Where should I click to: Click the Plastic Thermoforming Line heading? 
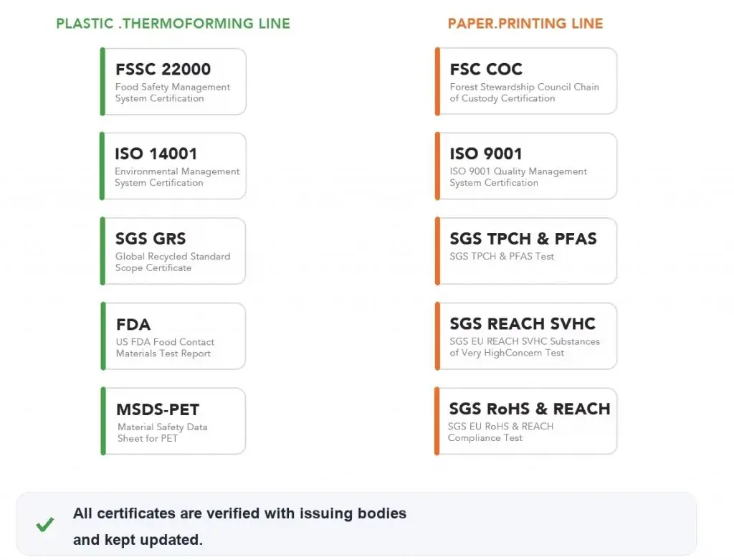173,24
